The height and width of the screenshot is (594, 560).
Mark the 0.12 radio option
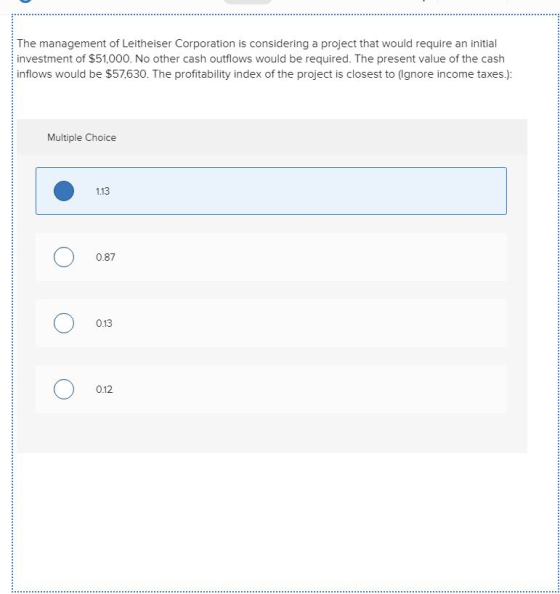click(64, 389)
